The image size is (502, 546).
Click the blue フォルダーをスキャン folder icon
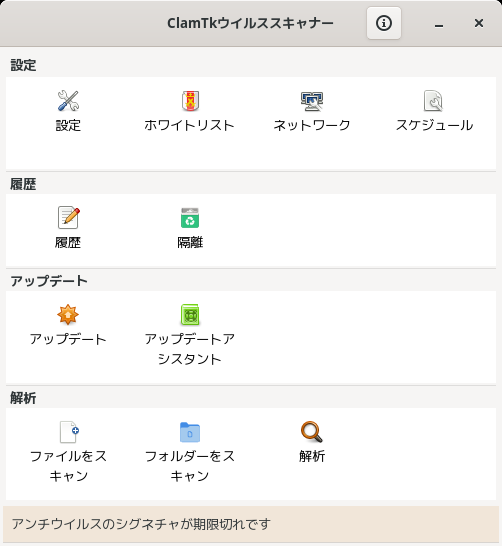click(190, 432)
